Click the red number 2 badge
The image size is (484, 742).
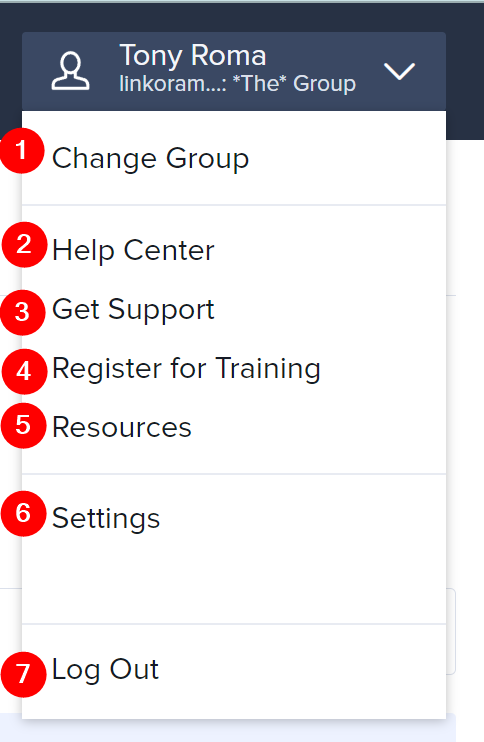tap(25, 245)
